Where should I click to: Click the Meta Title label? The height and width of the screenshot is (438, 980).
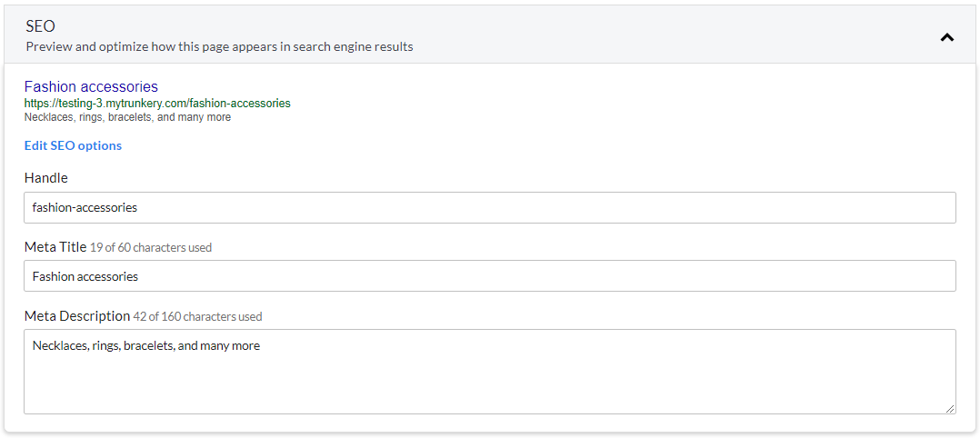[x=55, y=247]
